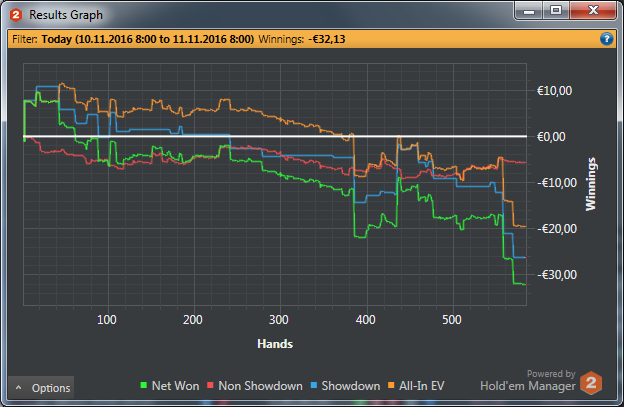Click the -€20,00 axis label
The width and height of the screenshot is (624, 407).
point(557,229)
